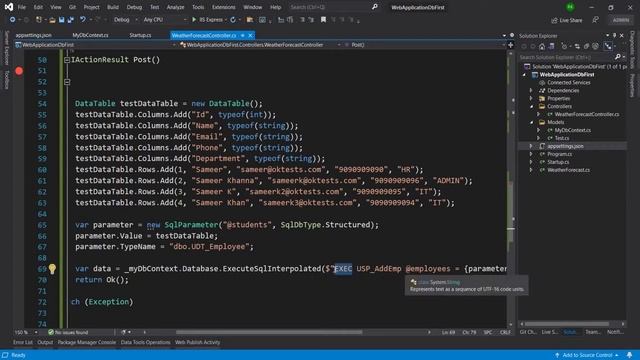Click the Open File folder icon
The width and height of the screenshot is (640, 360).
(52, 20)
